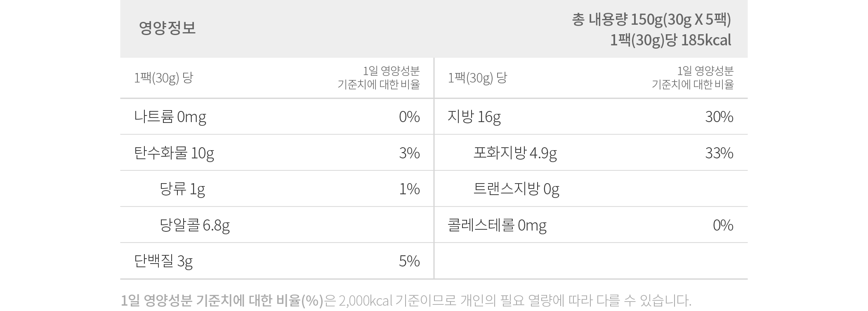Select the 2,000kcal footnote text
The height and width of the screenshot is (311, 868).
click(365, 301)
